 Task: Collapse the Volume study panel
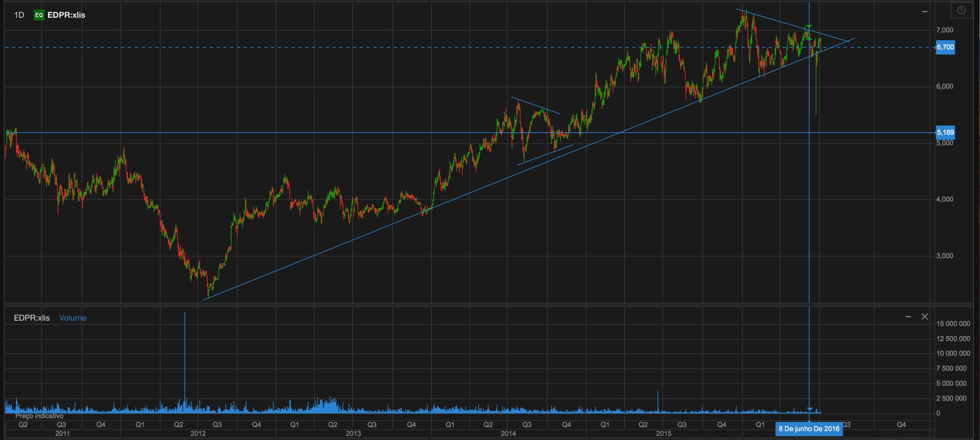[908, 317]
